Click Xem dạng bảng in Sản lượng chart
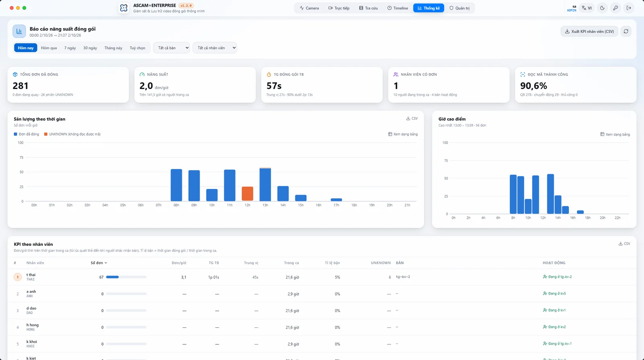Image resolution: width=644 pixels, height=360 pixels. 403,134
